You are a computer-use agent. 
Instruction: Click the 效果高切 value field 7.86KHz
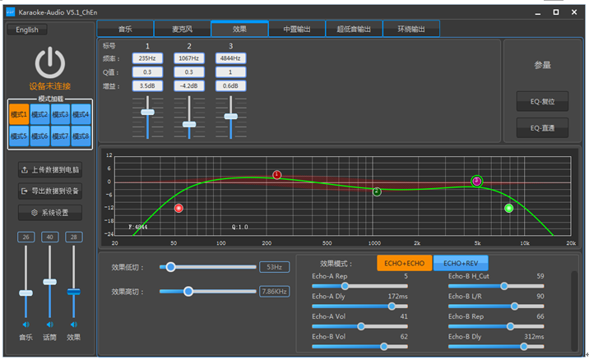pyautogui.click(x=274, y=292)
